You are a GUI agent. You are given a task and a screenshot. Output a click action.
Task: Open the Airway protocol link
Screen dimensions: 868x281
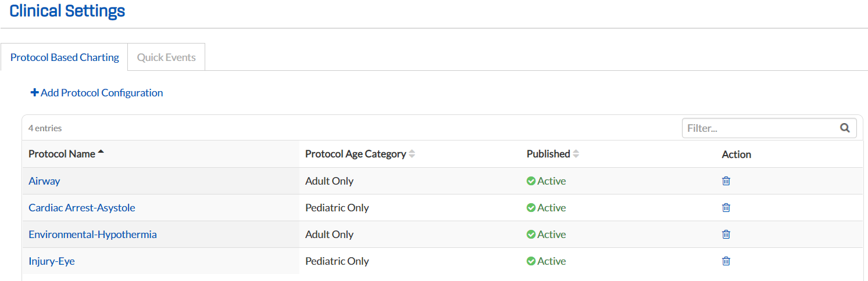click(x=44, y=181)
